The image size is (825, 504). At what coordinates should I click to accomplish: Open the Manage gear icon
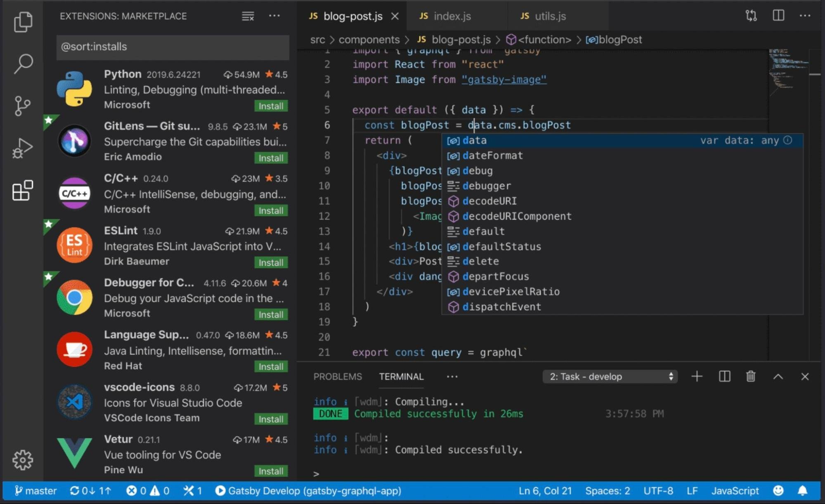click(x=22, y=460)
